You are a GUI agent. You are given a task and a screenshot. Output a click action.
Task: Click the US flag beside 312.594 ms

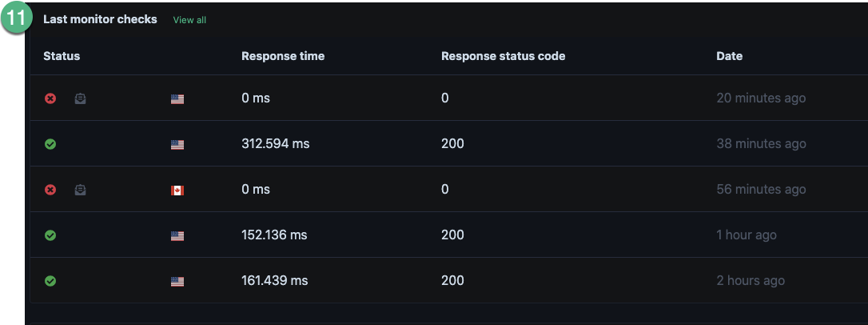click(177, 145)
